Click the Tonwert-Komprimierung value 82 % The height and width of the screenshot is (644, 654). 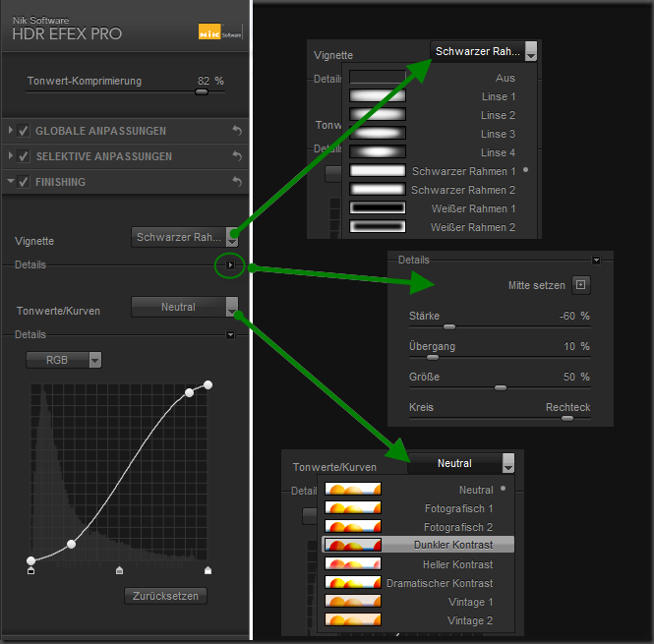click(x=210, y=81)
